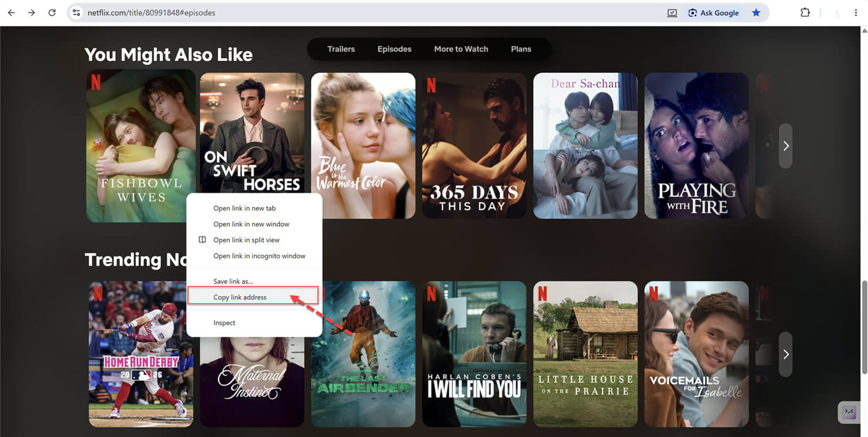Select Little House on the Prairie poster
The image size is (868, 437).
[586, 354]
